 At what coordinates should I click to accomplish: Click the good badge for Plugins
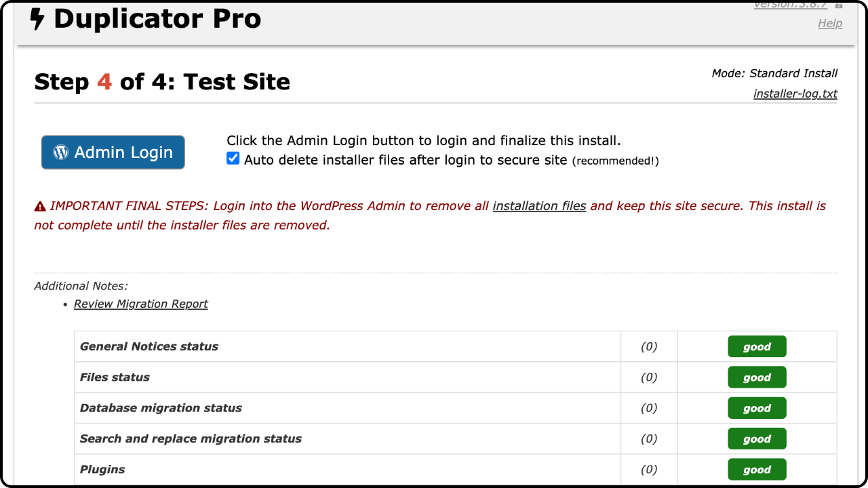757,469
